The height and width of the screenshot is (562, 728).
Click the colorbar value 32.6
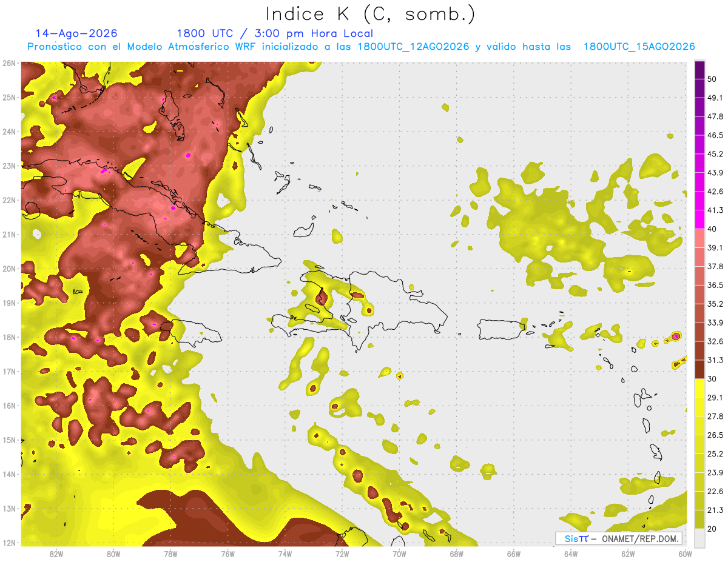pyautogui.click(x=715, y=341)
